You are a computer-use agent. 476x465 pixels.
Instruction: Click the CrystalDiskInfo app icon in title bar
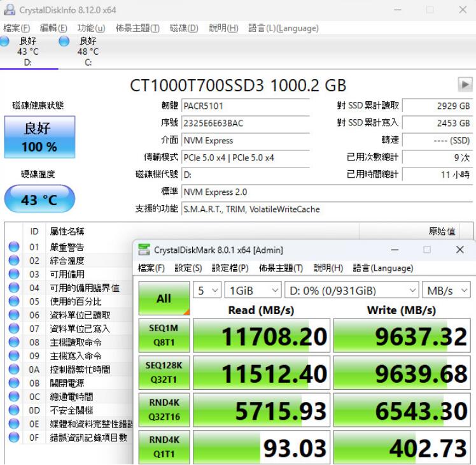[9, 10]
